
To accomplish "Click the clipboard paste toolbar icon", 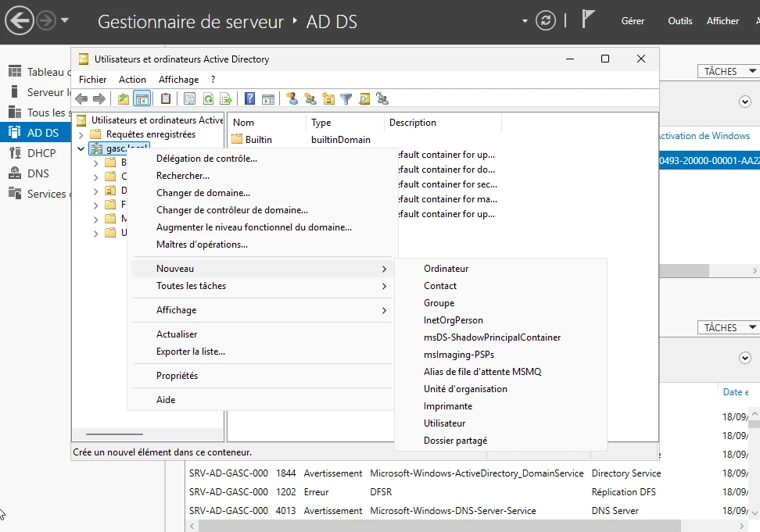I will (x=166, y=99).
